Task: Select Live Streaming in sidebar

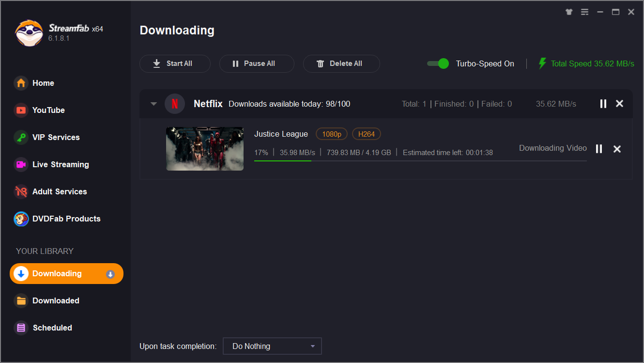Action: click(x=61, y=164)
